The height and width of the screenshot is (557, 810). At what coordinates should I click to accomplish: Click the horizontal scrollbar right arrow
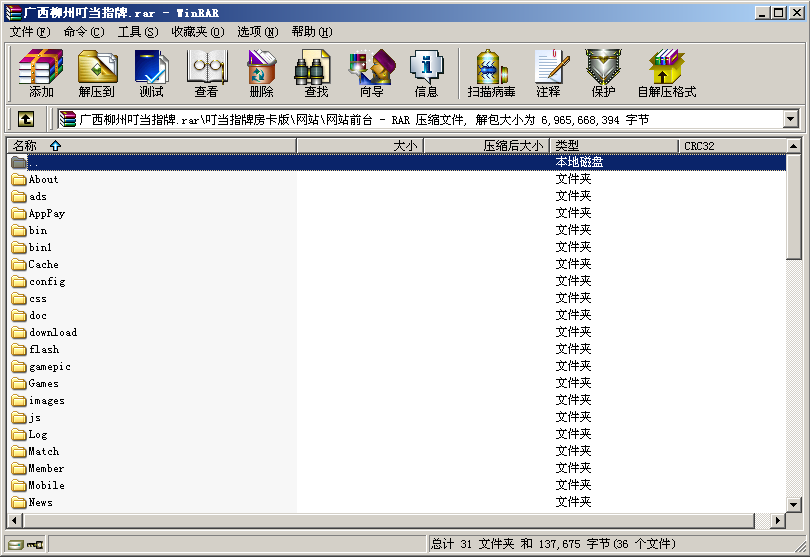pos(778,521)
